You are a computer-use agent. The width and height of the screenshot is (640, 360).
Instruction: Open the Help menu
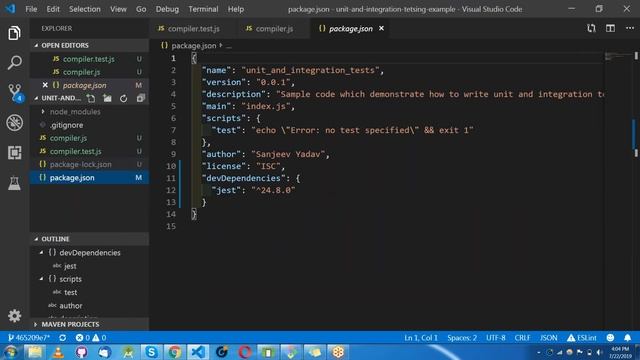[236, 9]
